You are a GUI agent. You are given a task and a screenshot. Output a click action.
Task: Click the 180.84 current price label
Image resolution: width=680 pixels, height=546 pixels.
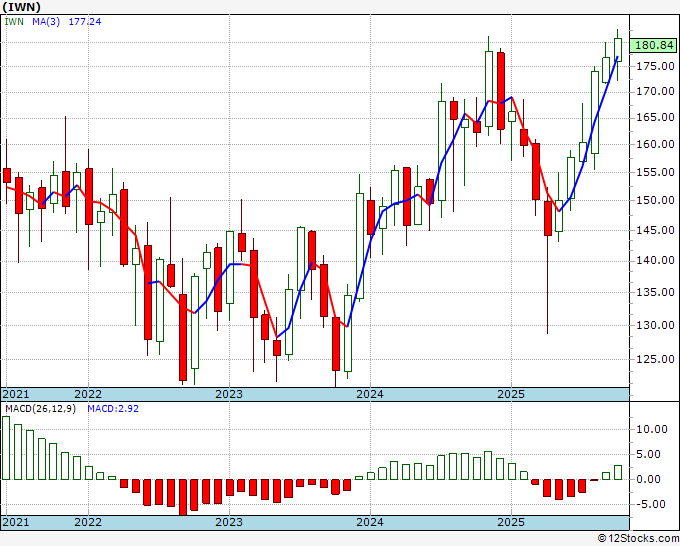pos(654,45)
